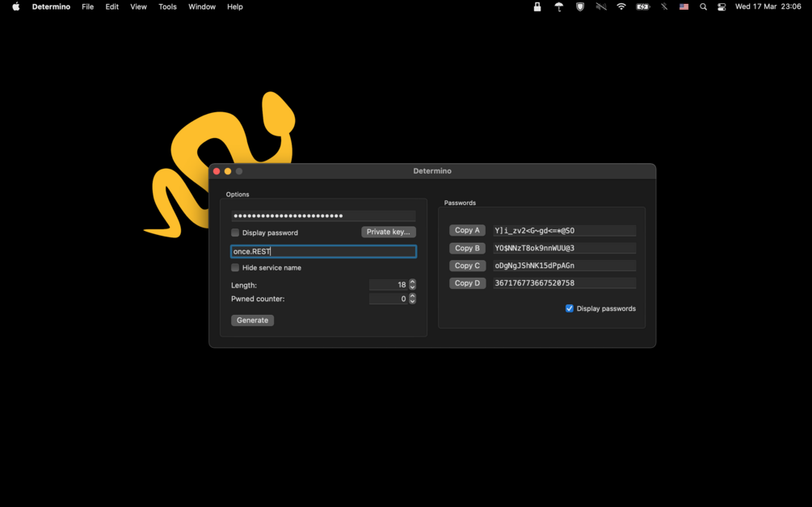This screenshot has height=507, width=812.
Task: Open the File menu
Action: 87,6
